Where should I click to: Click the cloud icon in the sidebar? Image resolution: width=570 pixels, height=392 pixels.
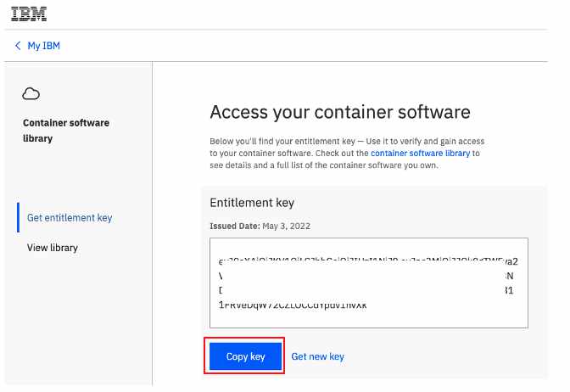click(x=31, y=94)
